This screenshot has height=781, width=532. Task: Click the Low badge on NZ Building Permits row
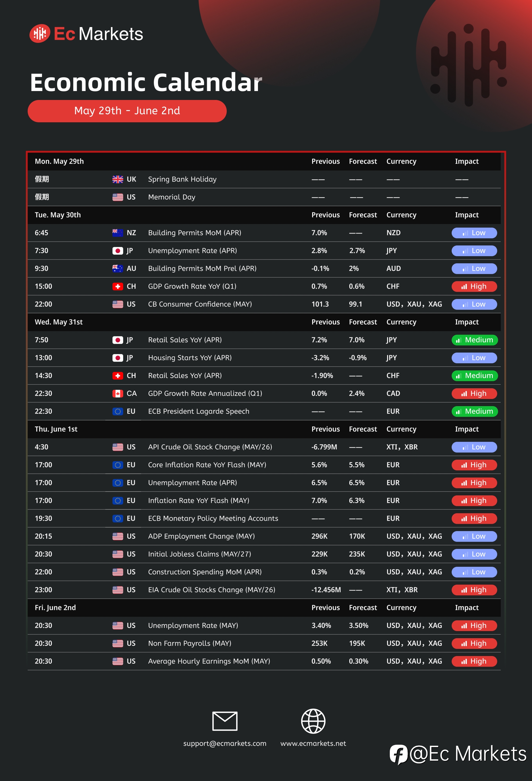(x=474, y=233)
